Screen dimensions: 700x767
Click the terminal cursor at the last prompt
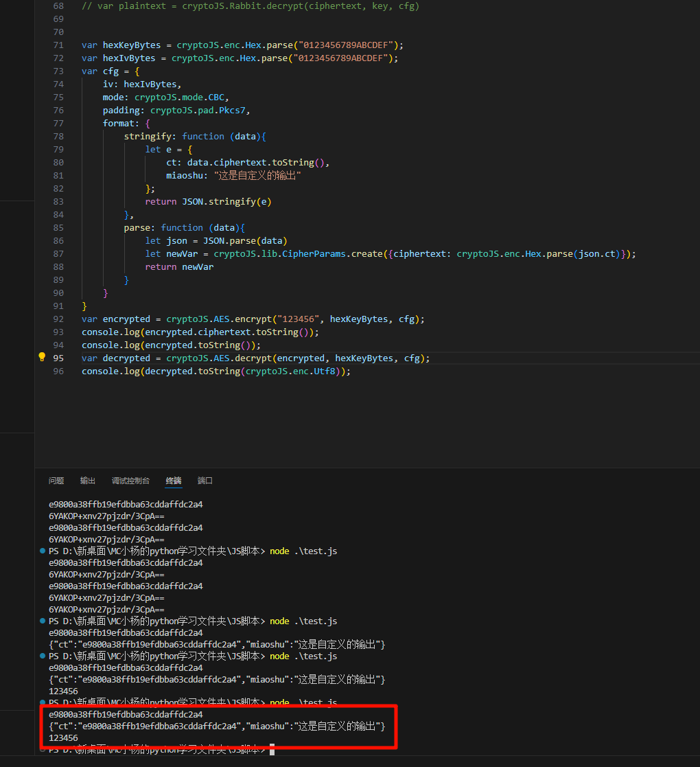coord(272,750)
